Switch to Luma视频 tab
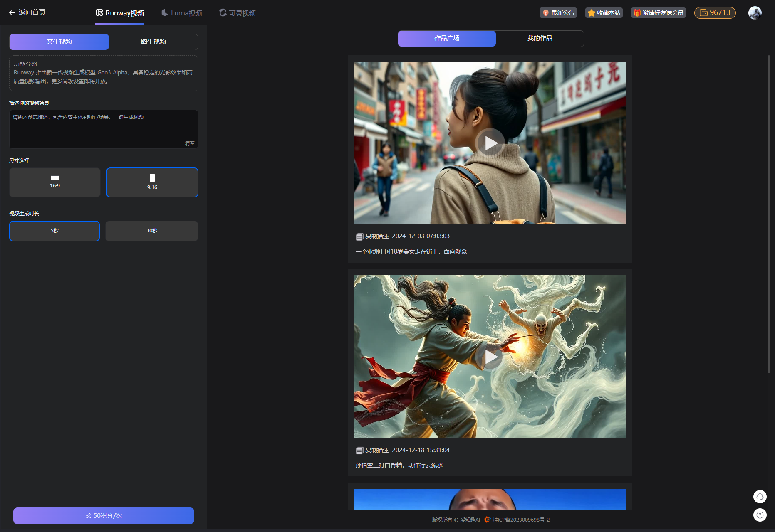This screenshot has width=775, height=532. point(182,13)
